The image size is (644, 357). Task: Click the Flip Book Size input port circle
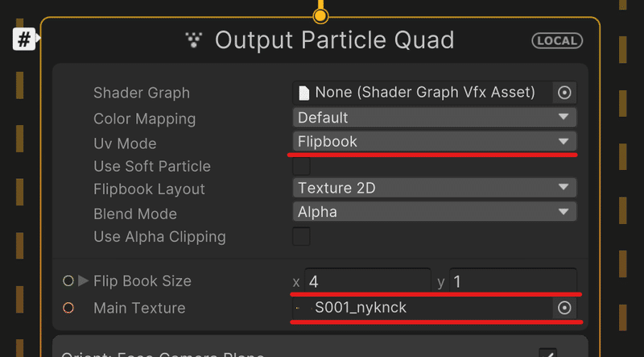coord(68,281)
